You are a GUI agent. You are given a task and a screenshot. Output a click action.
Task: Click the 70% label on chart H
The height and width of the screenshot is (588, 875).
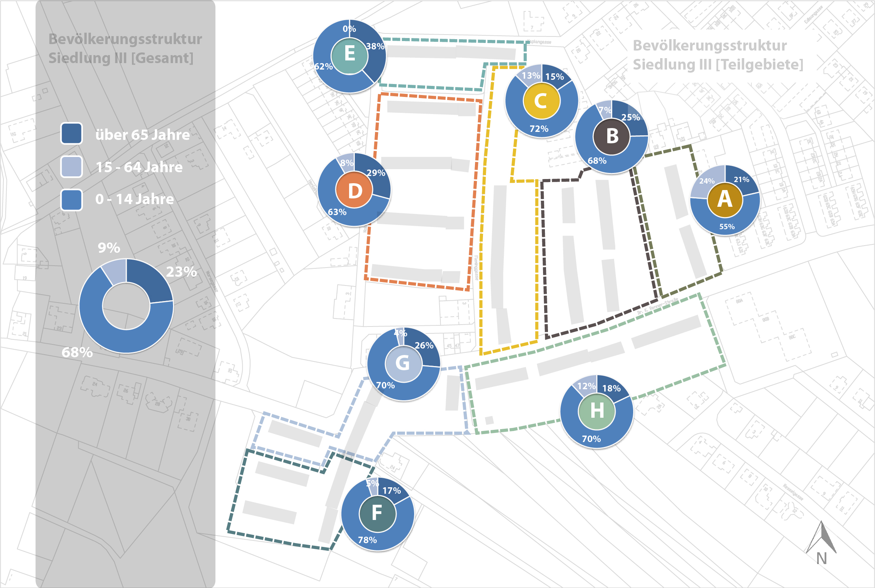591,439
